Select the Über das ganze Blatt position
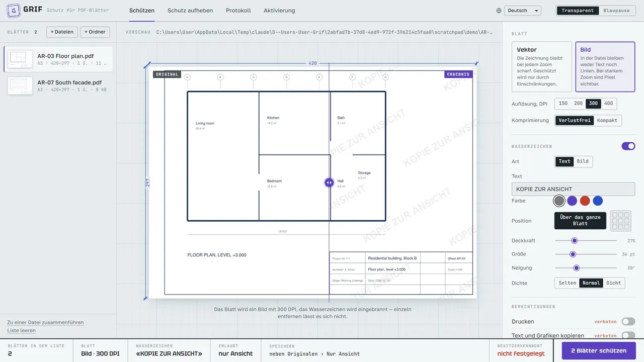 (x=580, y=221)
